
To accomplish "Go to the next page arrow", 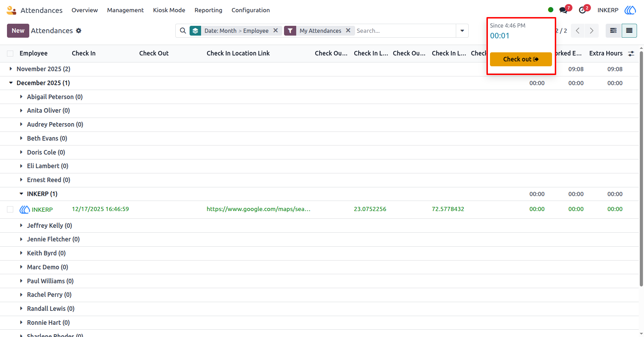I will pos(592,31).
